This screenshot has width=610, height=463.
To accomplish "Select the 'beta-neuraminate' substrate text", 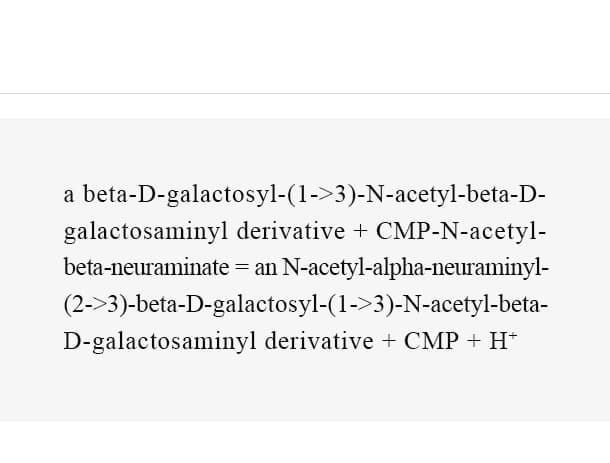I will (x=146, y=268).
